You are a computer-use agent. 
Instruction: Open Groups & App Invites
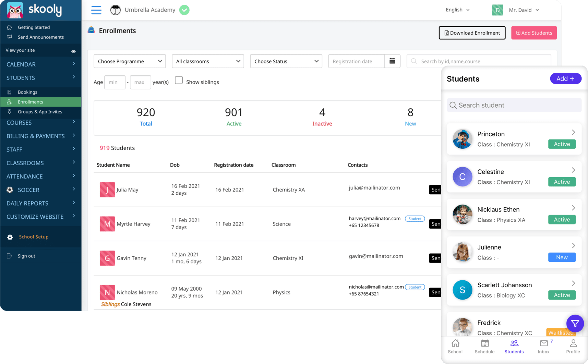pos(40,112)
